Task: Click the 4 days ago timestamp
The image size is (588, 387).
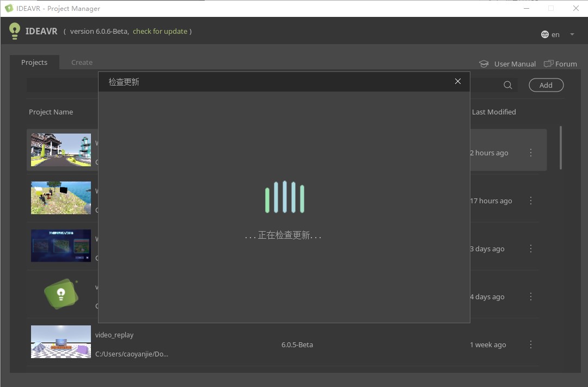Action: [x=487, y=297]
